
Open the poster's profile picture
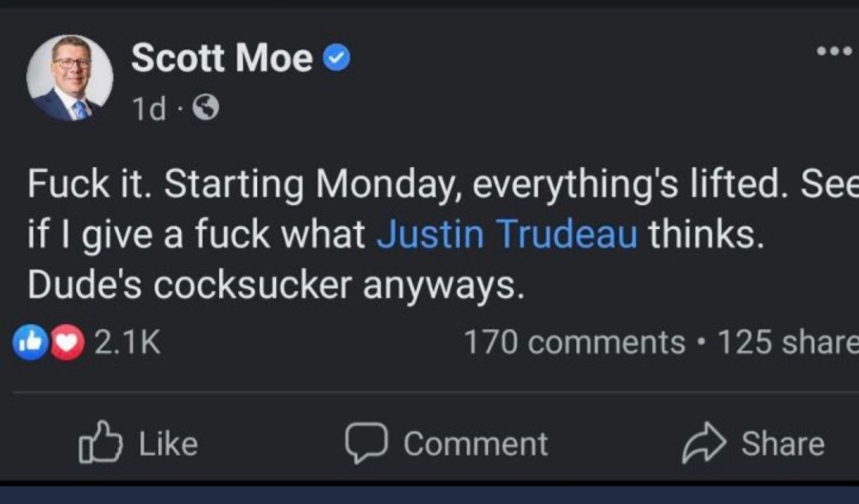point(69,78)
